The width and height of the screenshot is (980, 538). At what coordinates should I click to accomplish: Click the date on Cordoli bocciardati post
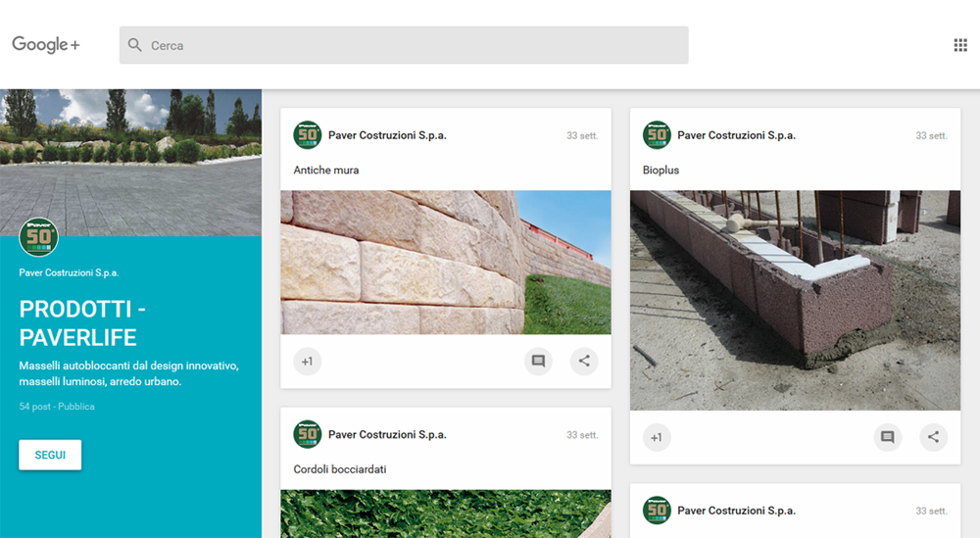[582, 435]
